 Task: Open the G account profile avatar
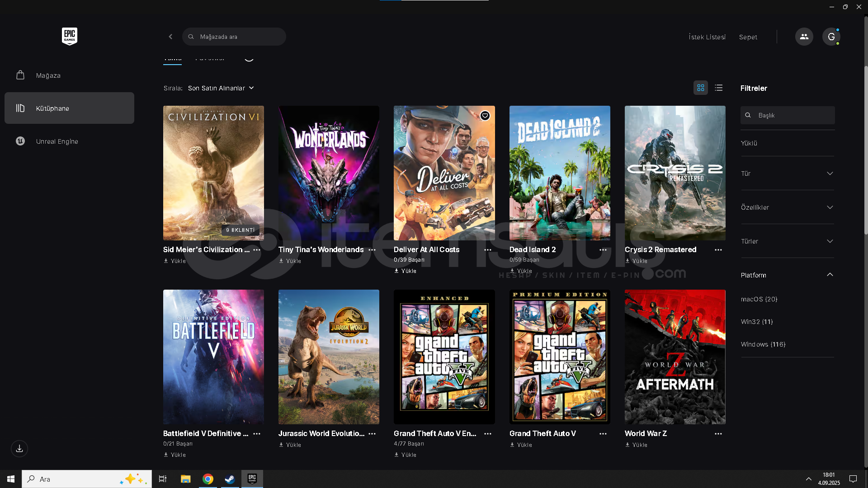click(x=831, y=37)
